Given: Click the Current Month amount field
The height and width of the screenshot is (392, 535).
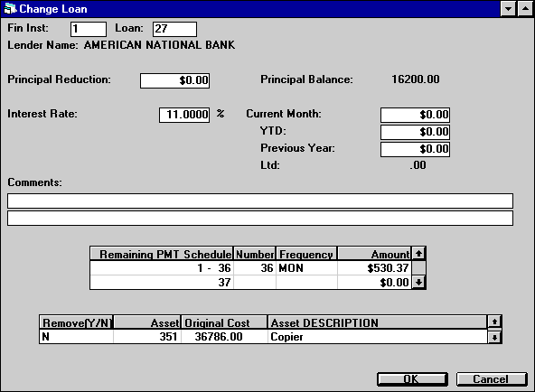Looking at the screenshot, I should (415, 115).
